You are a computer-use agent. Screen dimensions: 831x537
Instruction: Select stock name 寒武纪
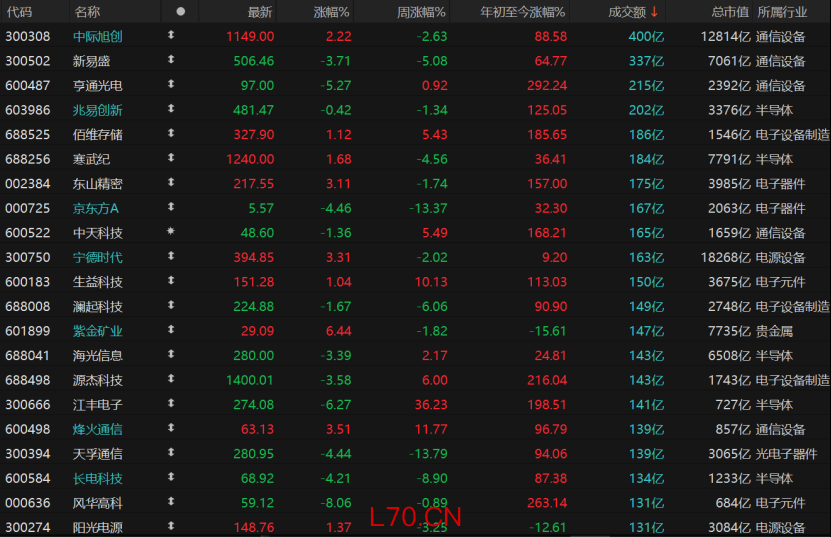click(x=91, y=160)
